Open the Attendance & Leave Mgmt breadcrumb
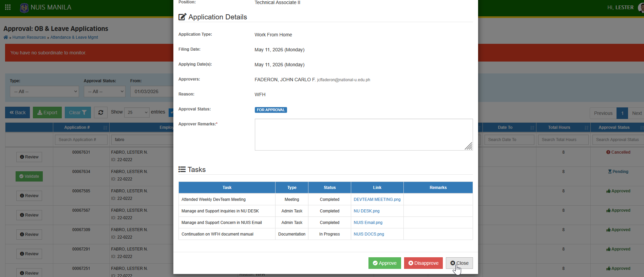Viewport: 644px width, 277px height. [x=74, y=37]
